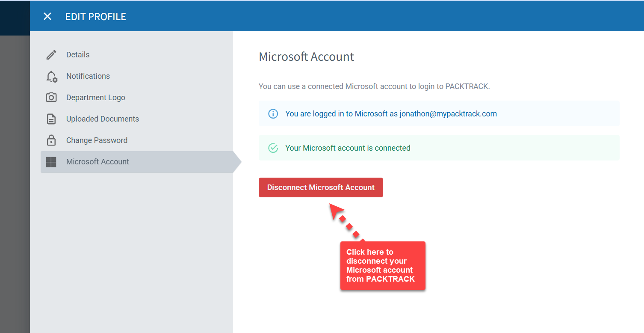This screenshot has width=644, height=333.
Task: Click the green checkmark circle icon
Action: (273, 148)
